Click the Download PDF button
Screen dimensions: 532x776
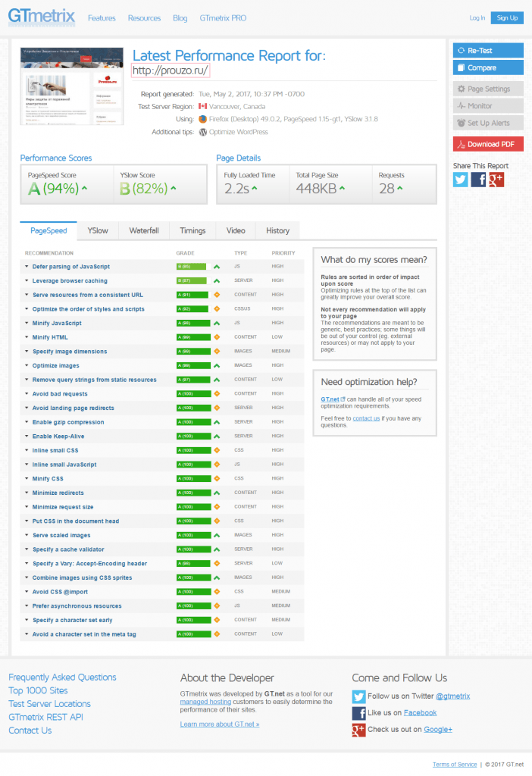pyautogui.click(x=488, y=144)
